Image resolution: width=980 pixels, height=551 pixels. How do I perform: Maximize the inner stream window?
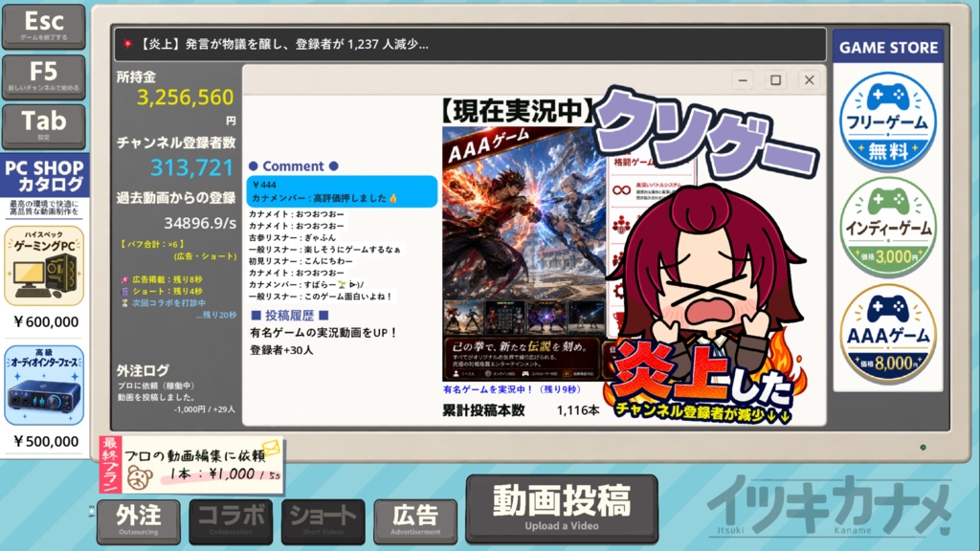pos(775,80)
